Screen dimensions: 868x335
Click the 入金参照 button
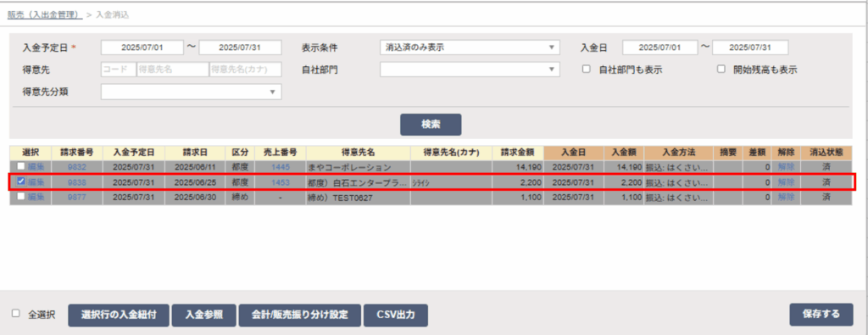(204, 315)
